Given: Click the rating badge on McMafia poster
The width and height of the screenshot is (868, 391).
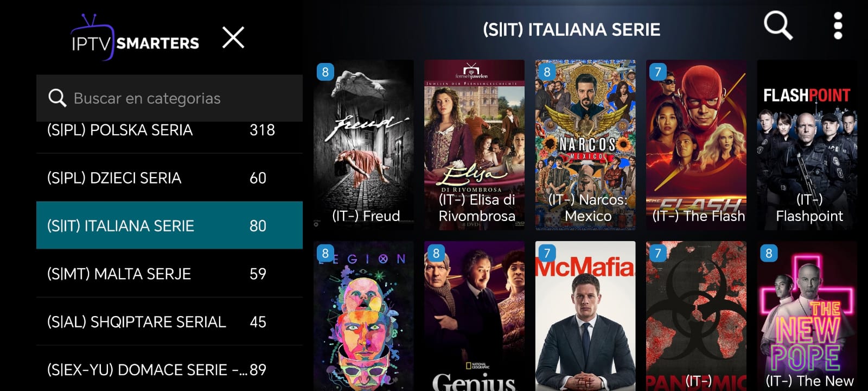Looking at the screenshot, I should pos(547,253).
